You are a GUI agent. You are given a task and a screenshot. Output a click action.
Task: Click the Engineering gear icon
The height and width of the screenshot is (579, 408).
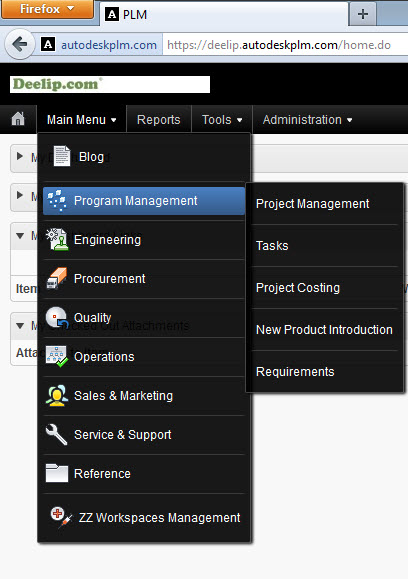(x=57, y=239)
